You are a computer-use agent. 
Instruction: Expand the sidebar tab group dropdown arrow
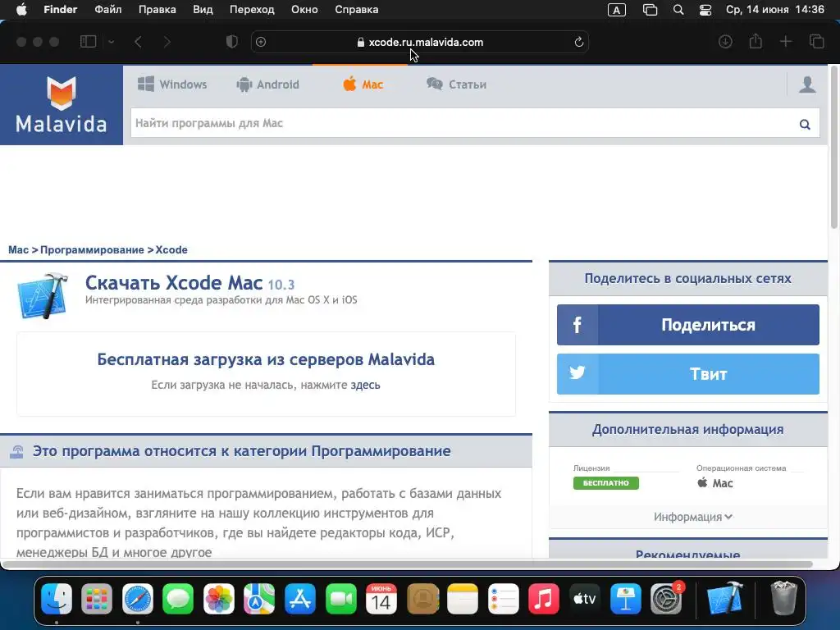(x=111, y=42)
